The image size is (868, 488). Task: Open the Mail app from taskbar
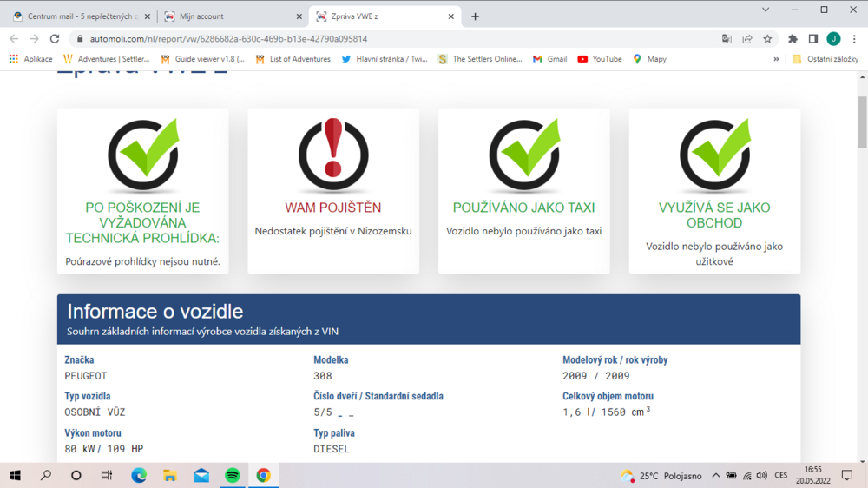point(201,475)
